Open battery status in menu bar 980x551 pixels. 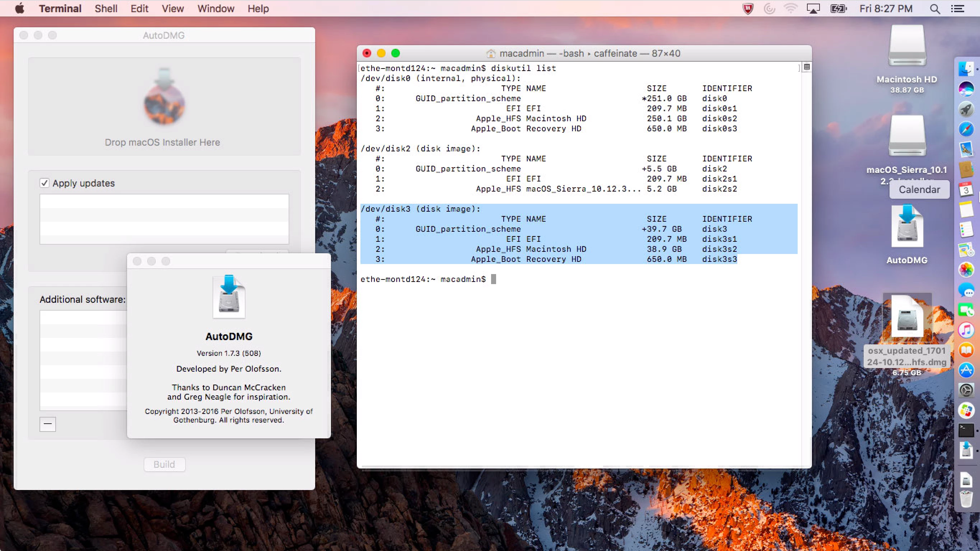pyautogui.click(x=838, y=8)
